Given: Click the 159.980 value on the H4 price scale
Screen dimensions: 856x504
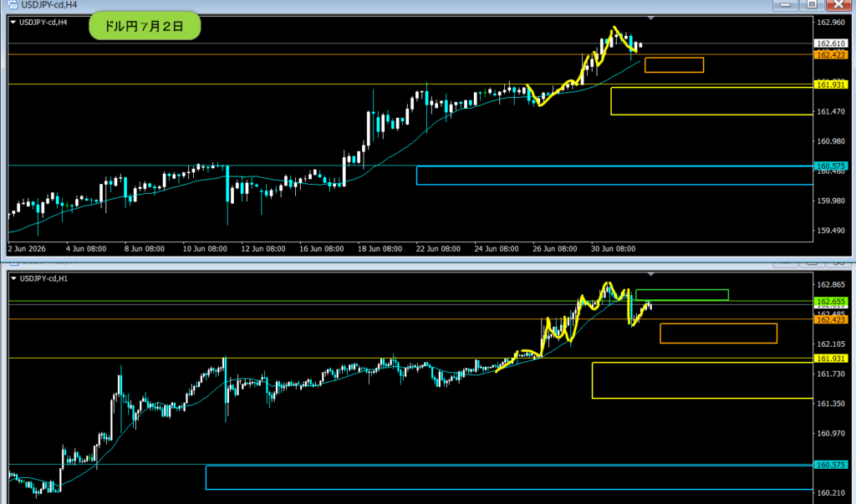Looking at the screenshot, I should click(x=831, y=201).
